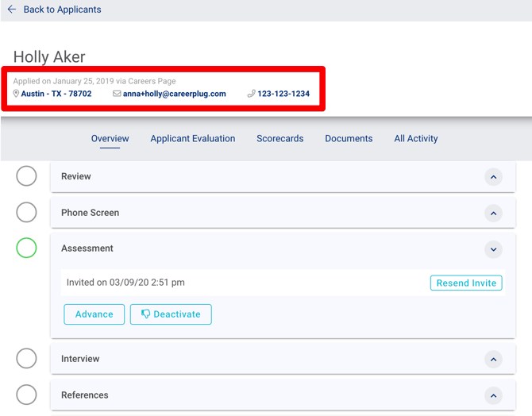Toggle the Review stage circle
Image resolution: width=532 pixels, height=416 pixels.
coord(26,176)
